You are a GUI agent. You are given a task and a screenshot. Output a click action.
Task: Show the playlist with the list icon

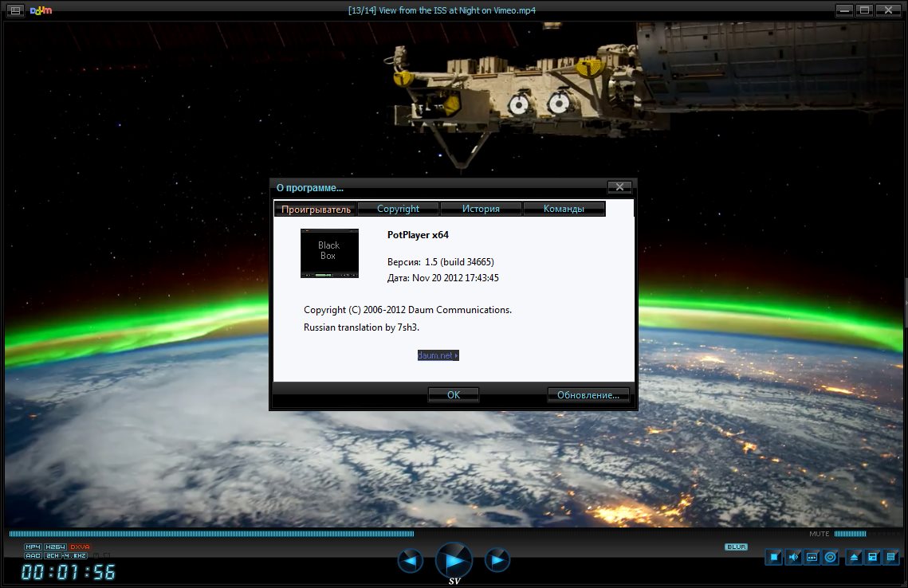[891, 557]
